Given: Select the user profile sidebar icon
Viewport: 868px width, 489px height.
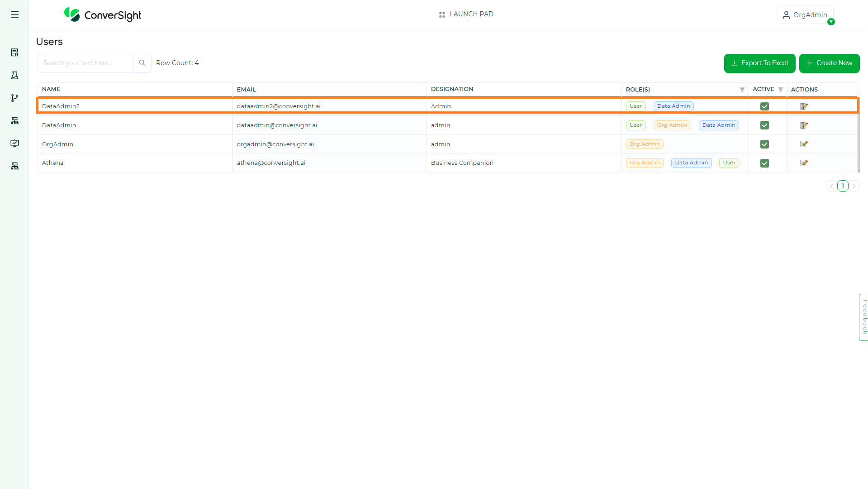Looking at the screenshot, I should [x=14, y=52].
